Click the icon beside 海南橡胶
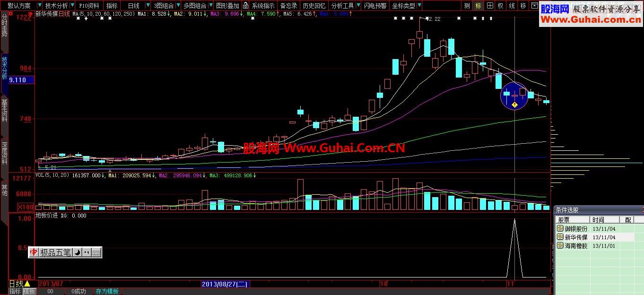Screen dimensions: 644x295 pos(560,246)
